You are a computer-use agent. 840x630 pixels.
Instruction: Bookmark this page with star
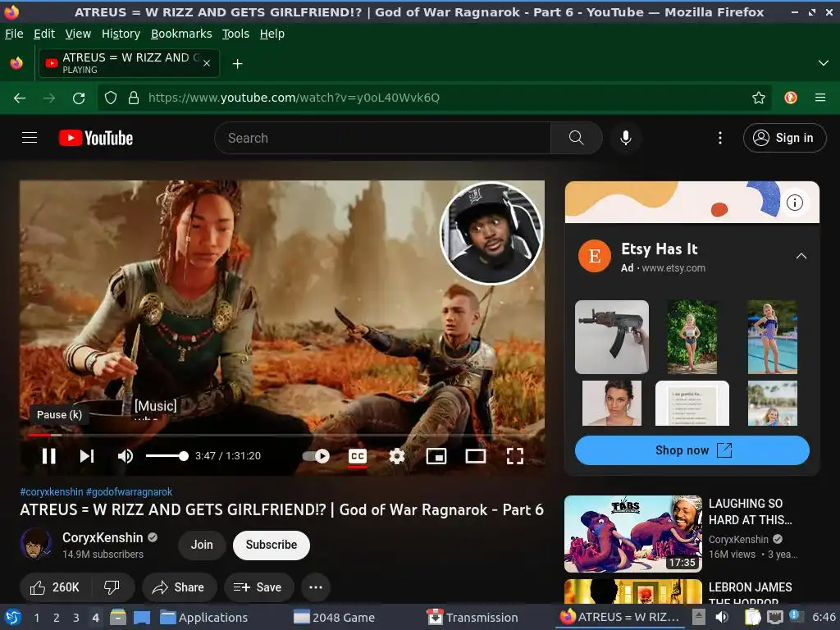758,98
